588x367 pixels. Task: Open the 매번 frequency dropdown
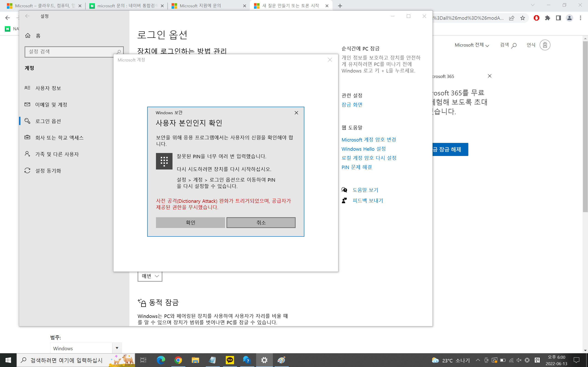click(x=150, y=276)
